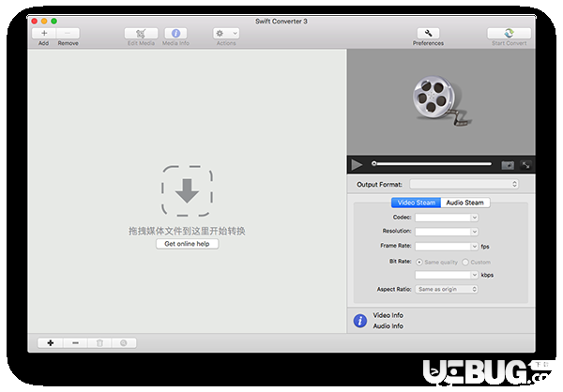
Task: Click inside the Frame Rate input field
Action: point(443,247)
